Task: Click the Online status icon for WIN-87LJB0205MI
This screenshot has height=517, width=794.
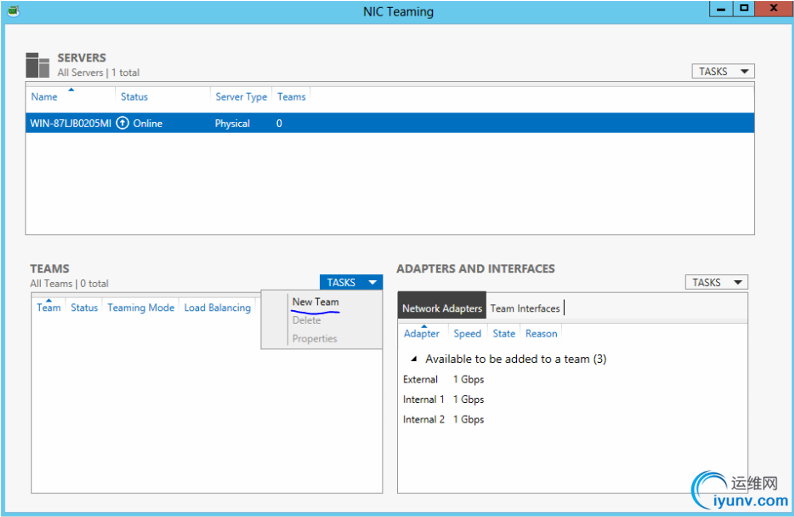Action: [122, 123]
